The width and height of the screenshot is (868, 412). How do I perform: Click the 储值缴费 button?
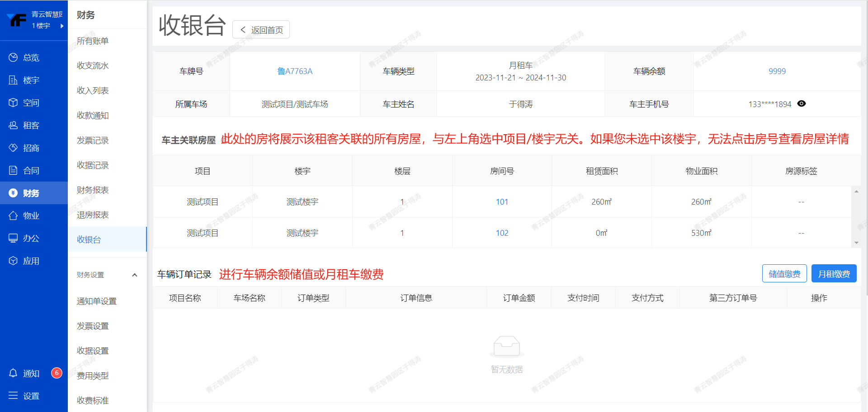pos(784,274)
